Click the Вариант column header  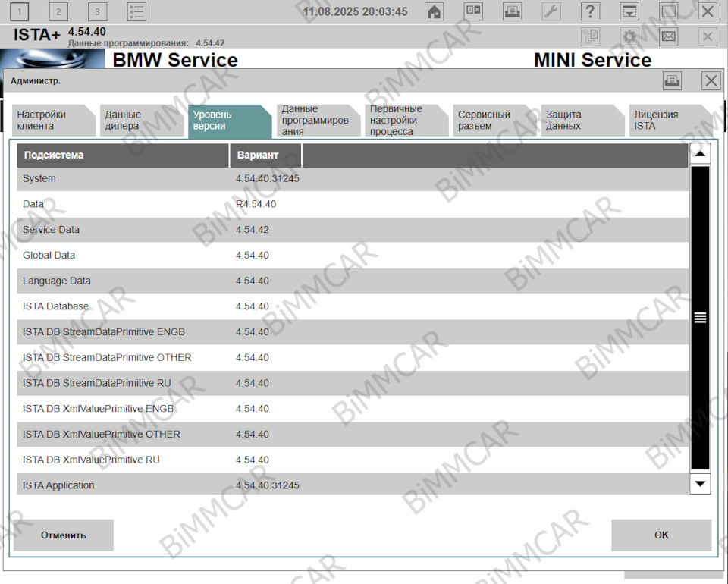[258, 155]
